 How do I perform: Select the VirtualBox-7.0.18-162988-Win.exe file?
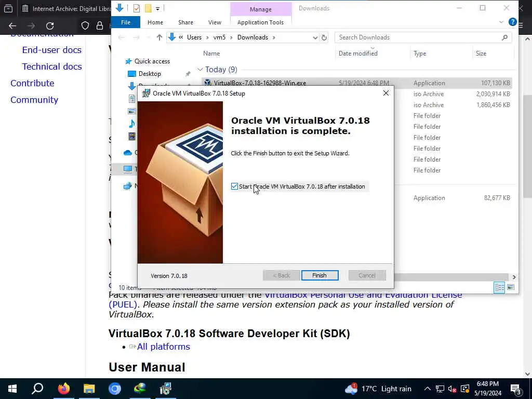pyautogui.click(x=260, y=83)
